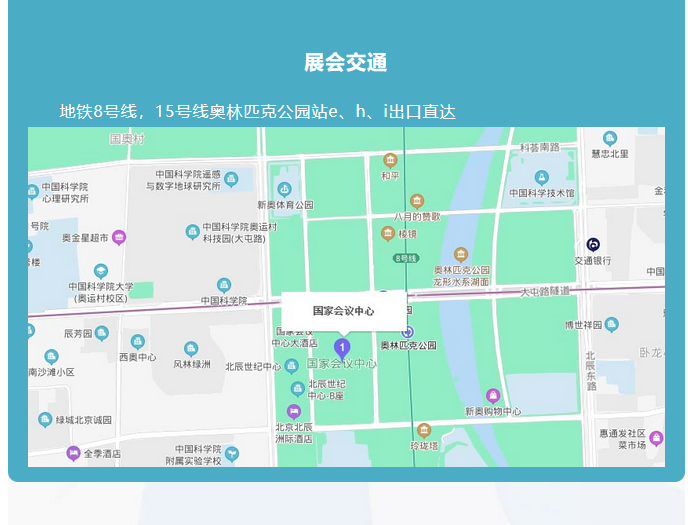Image resolution: width=688 pixels, height=525 pixels.
Task: Click the 八月的赞歌 attraction icon
Action: point(417,201)
